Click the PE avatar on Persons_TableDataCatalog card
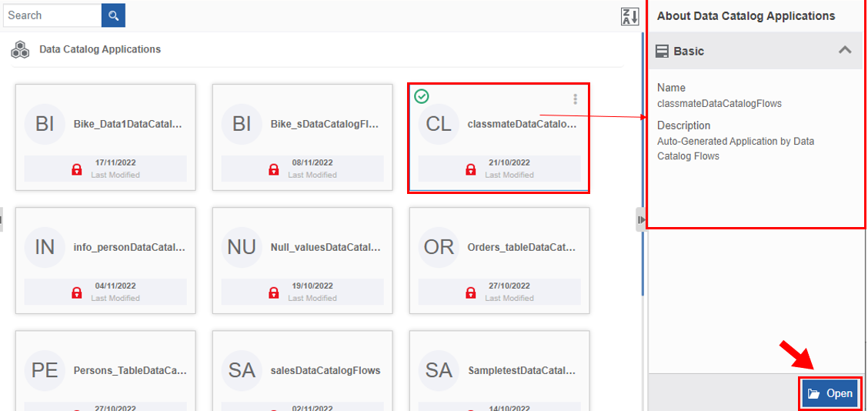The height and width of the screenshot is (411, 868). coord(45,370)
